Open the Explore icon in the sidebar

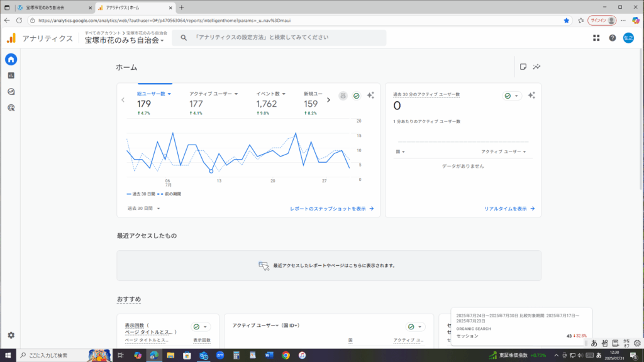click(11, 92)
